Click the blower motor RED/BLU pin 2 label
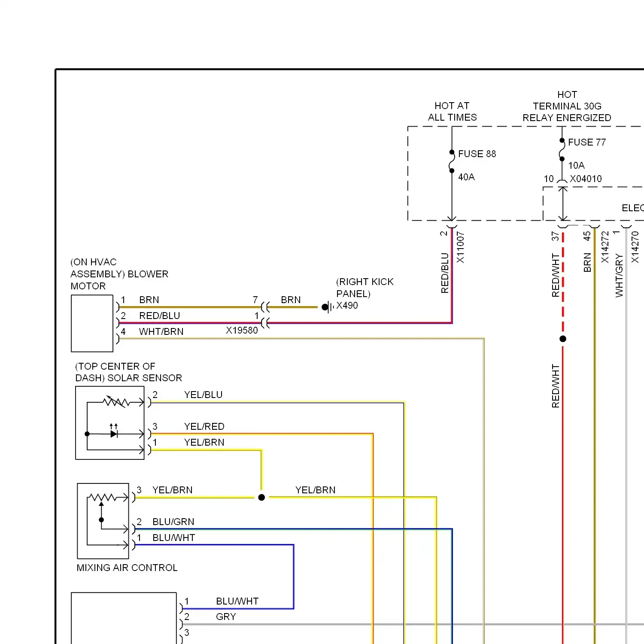The height and width of the screenshot is (644, 644). (x=159, y=316)
